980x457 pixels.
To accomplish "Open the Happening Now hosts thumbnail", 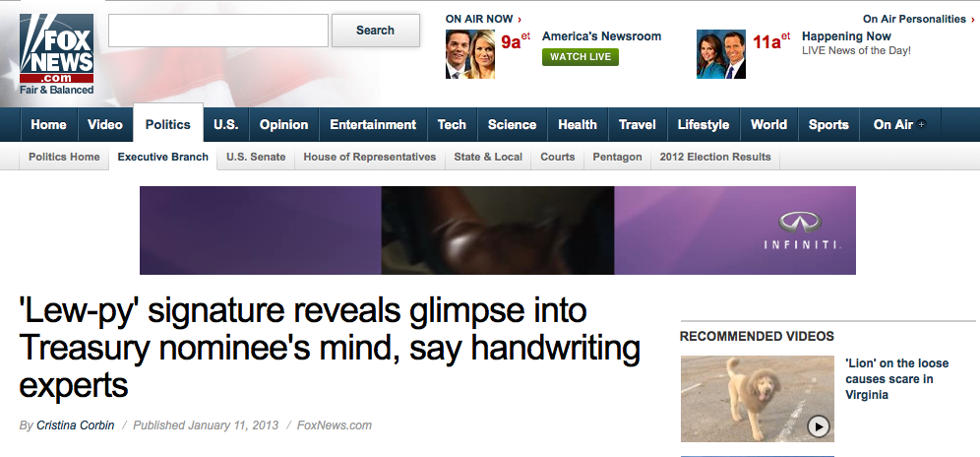I will click(721, 54).
